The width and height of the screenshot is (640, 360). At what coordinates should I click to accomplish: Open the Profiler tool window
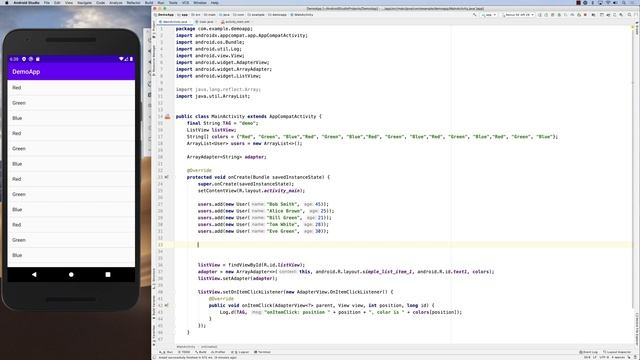218,352
